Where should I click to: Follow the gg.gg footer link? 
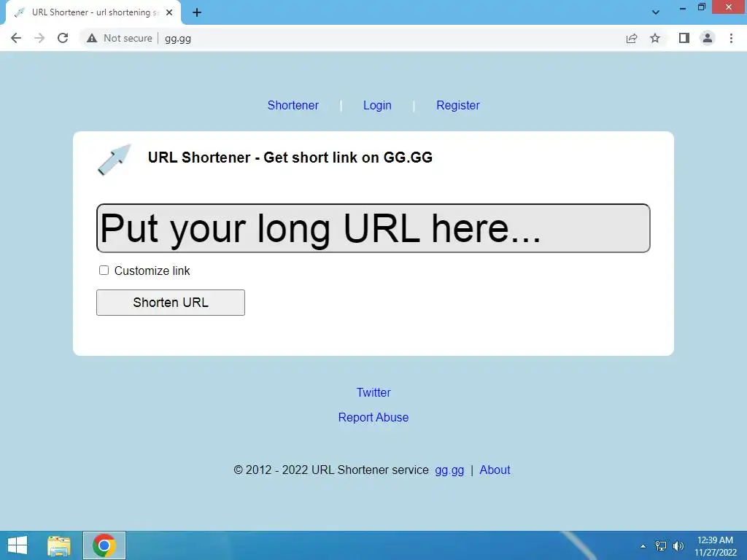tap(449, 470)
